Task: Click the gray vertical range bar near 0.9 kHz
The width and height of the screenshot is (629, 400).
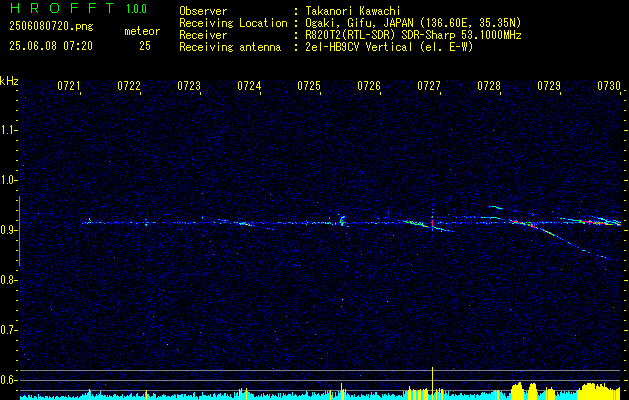Action: (x=19, y=231)
